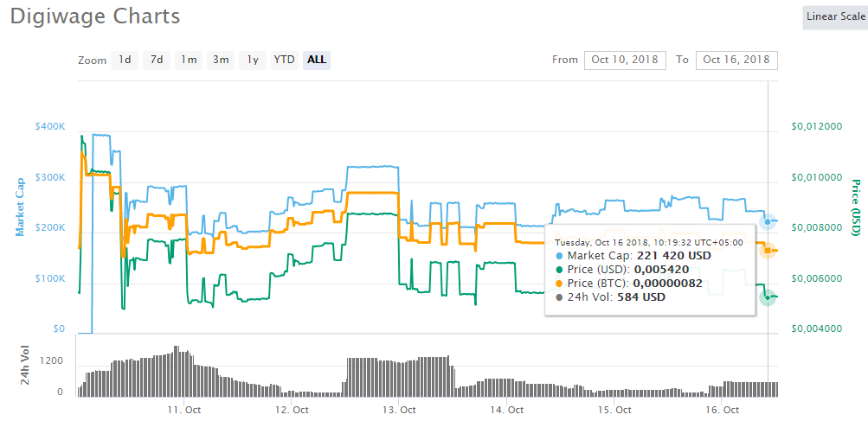Image resolution: width=868 pixels, height=421 pixels.
Task: Set chart zoom to 7d
Action: pos(157,60)
